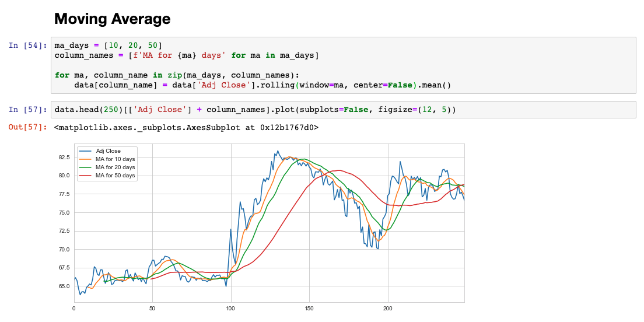Image resolution: width=644 pixels, height=322 pixels.
Task: Click the 70.0 y-axis label
Action: (64, 249)
